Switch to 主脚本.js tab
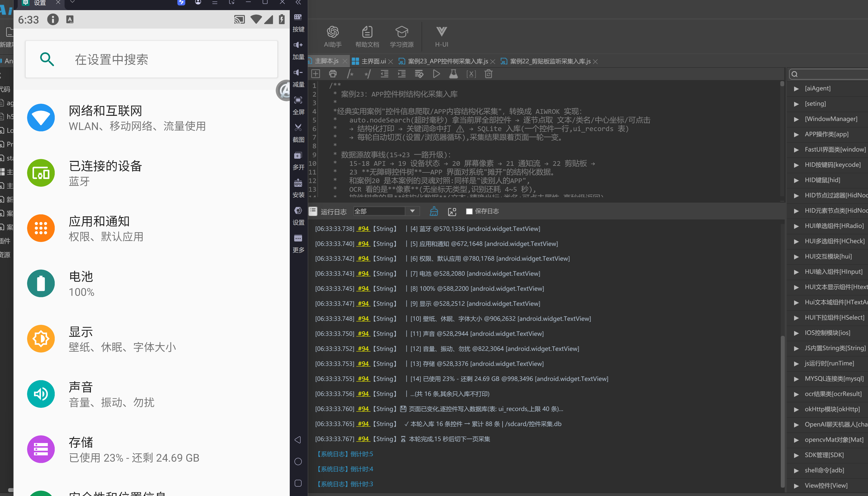Image resolution: width=868 pixels, height=496 pixels. (x=326, y=61)
